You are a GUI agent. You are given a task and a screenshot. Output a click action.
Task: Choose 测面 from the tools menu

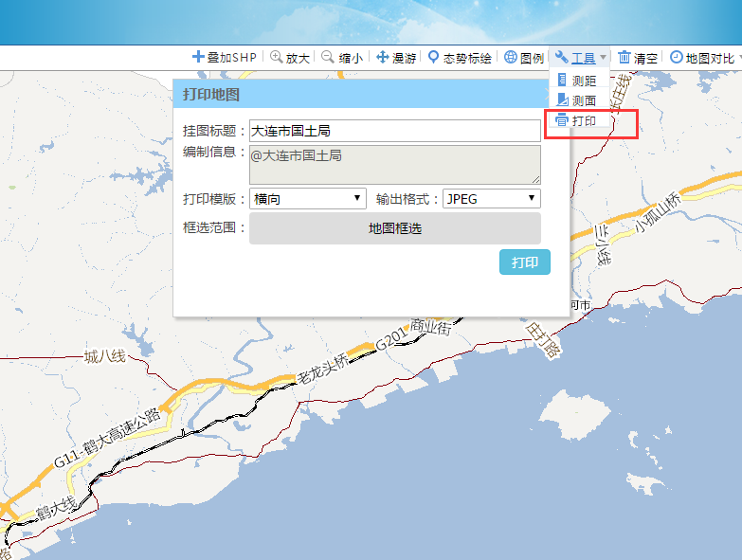[x=579, y=100]
